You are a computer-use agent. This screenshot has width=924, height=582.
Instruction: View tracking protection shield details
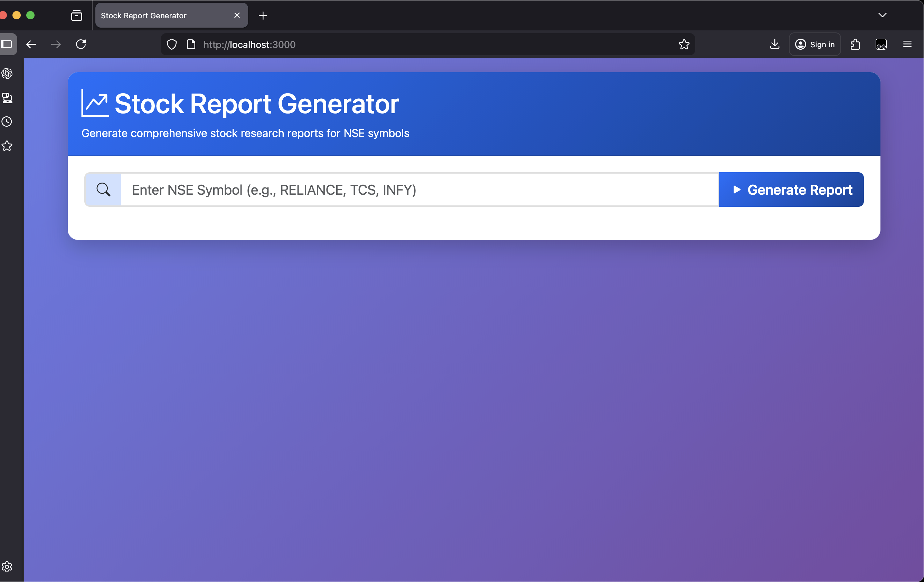[x=171, y=44]
